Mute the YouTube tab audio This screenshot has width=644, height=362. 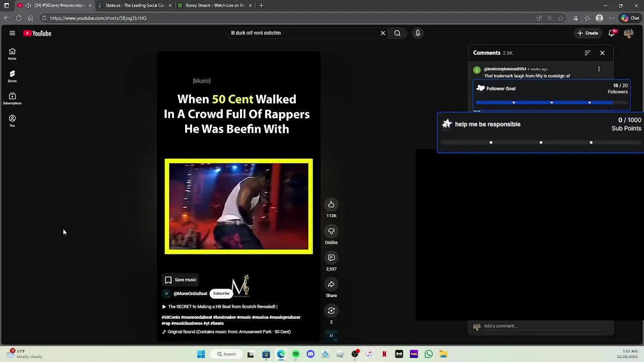(28, 6)
